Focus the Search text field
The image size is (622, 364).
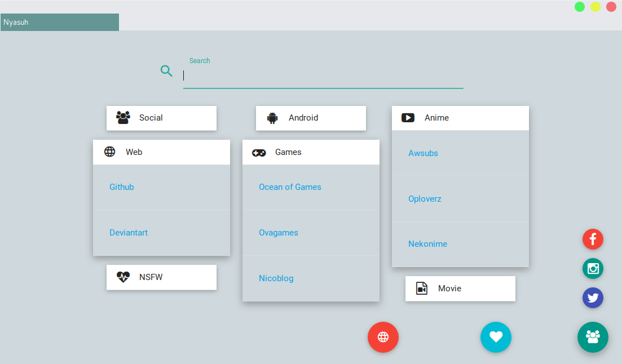tap(323, 76)
